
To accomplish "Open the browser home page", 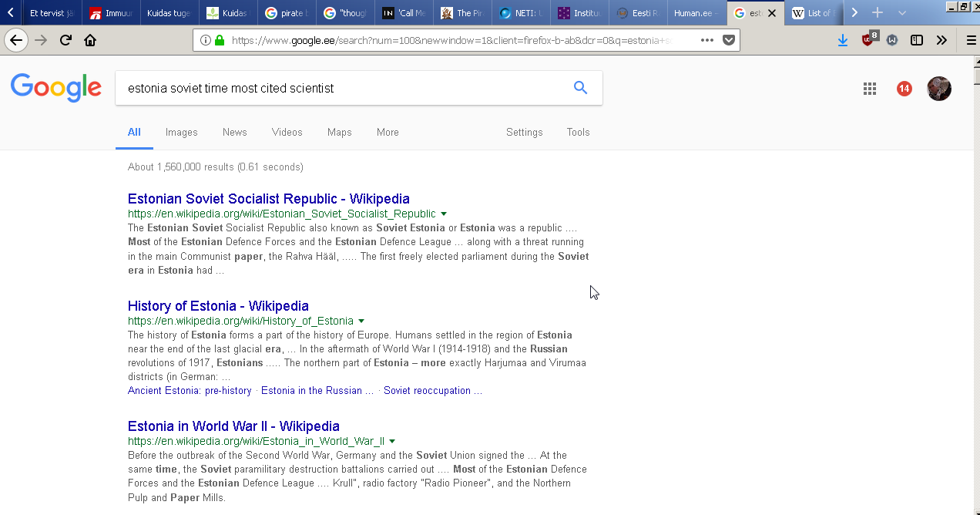I will pyautogui.click(x=90, y=40).
